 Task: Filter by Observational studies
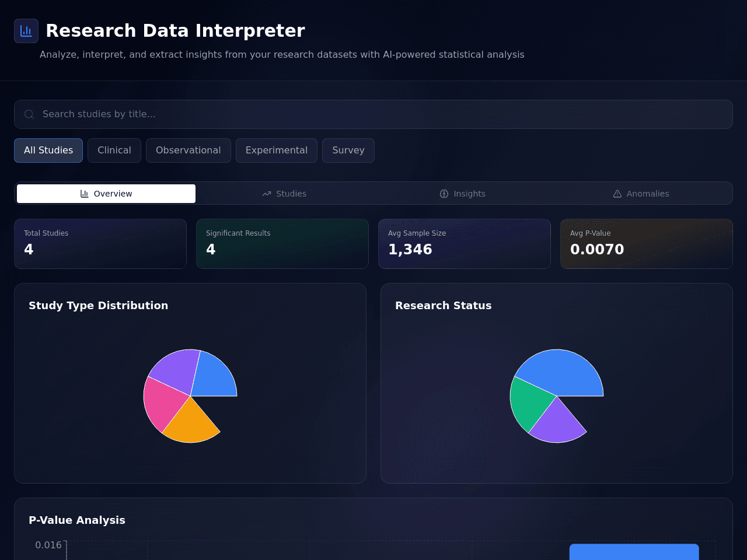tap(189, 150)
